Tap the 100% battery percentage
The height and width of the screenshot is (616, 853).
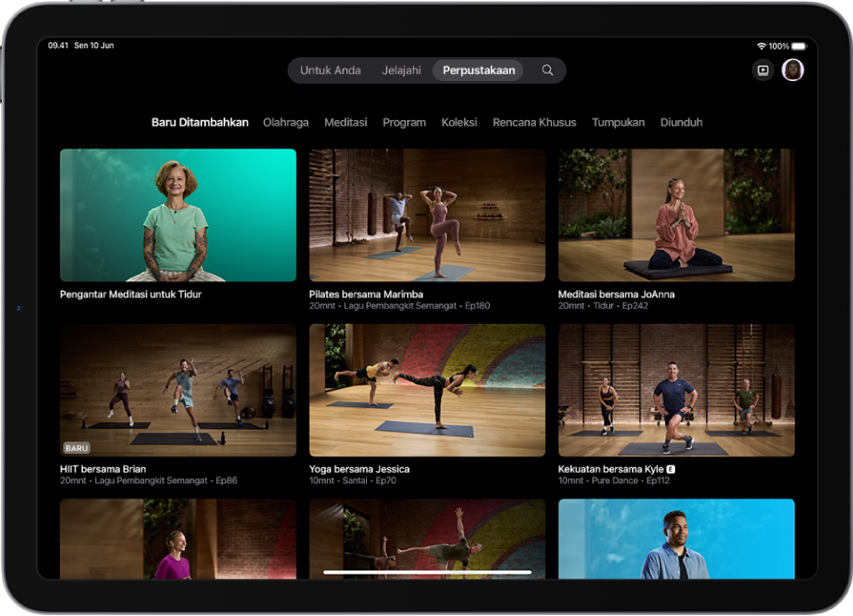click(x=778, y=46)
